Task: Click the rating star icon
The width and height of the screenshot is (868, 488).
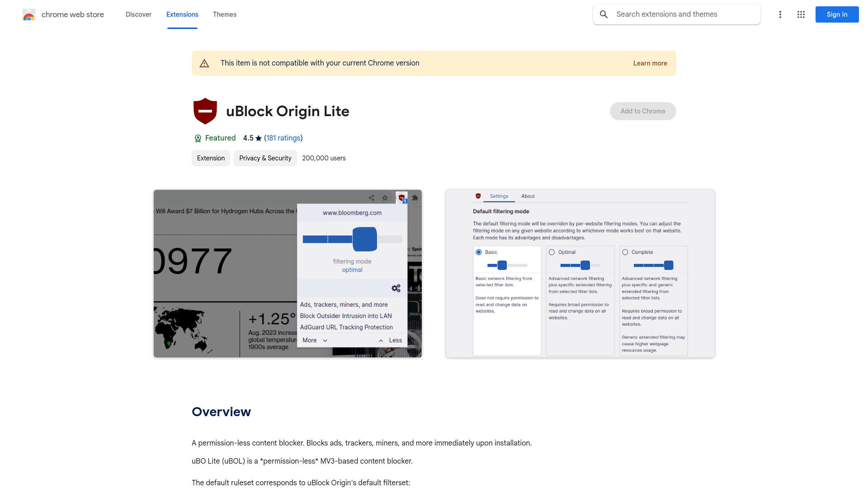Action: coord(259,138)
